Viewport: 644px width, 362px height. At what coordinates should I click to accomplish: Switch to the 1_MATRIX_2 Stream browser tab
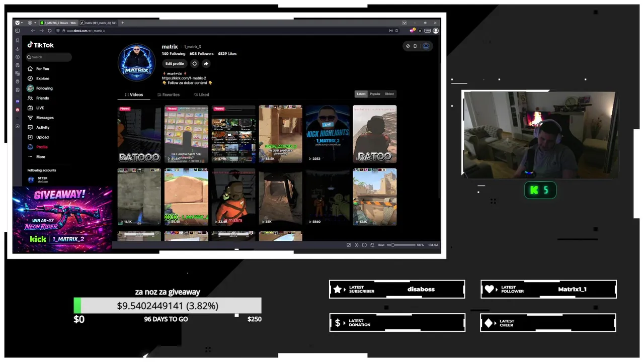point(58,23)
